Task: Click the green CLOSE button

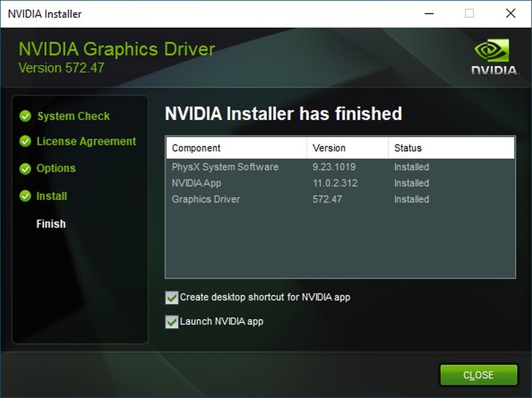Action: (479, 375)
